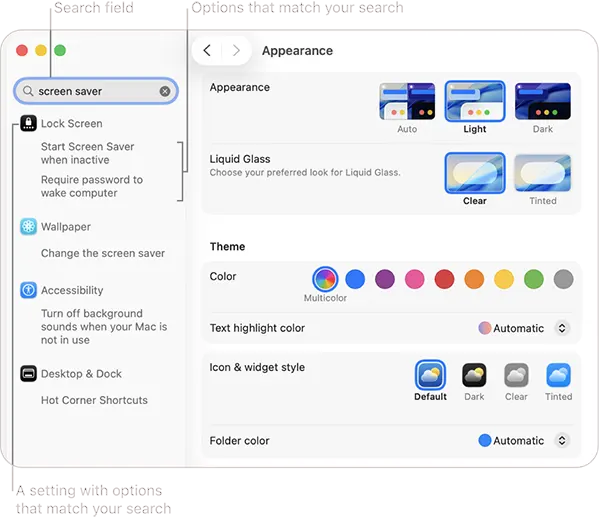The height and width of the screenshot is (519, 600).
Task: Pick the graphite gray theme color
Action: tap(563, 279)
